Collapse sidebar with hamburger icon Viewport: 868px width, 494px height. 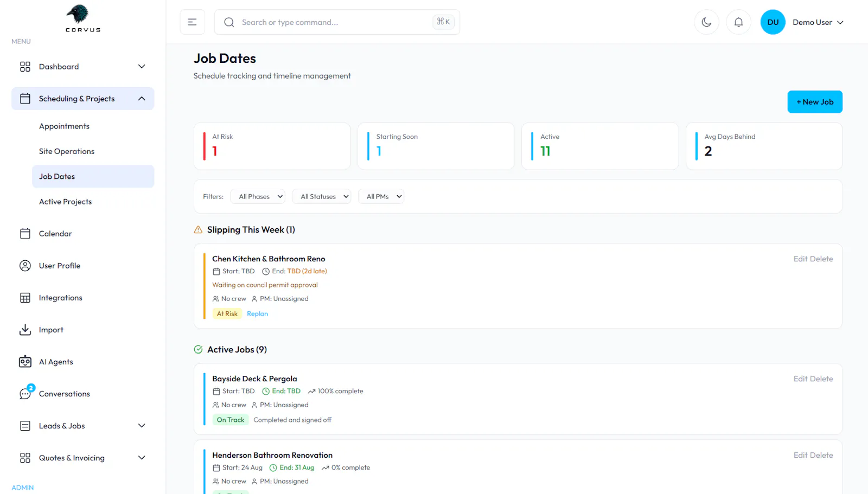(x=192, y=22)
